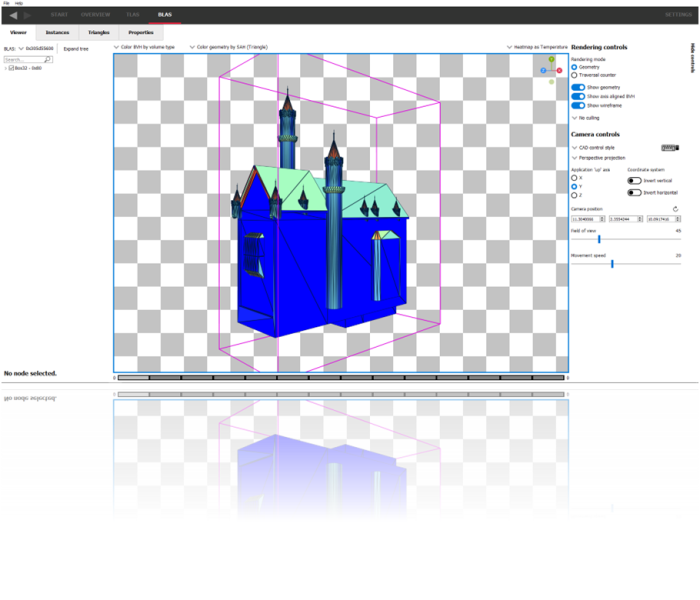The image size is (700, 600).
Task: Click the blue Z axis gizmo handle
Action: [543, 71]
